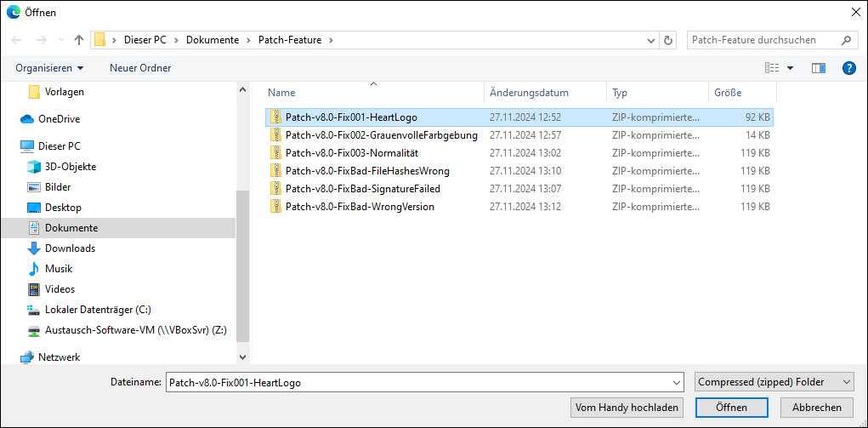This screenshot has height=428, width=868.
Task: Click ZIP icon of FixBad-SignatureFailed
Action: (x=275, y=189)
